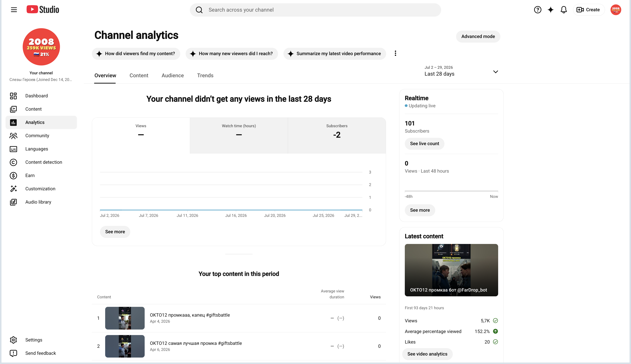Click the 'Your channel' label under avatar

tap(41, 73)
